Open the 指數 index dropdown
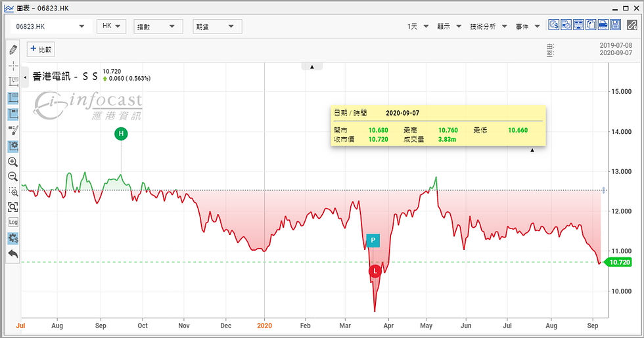This screenshot has height=338, width=644. click(x=158, y=26)
